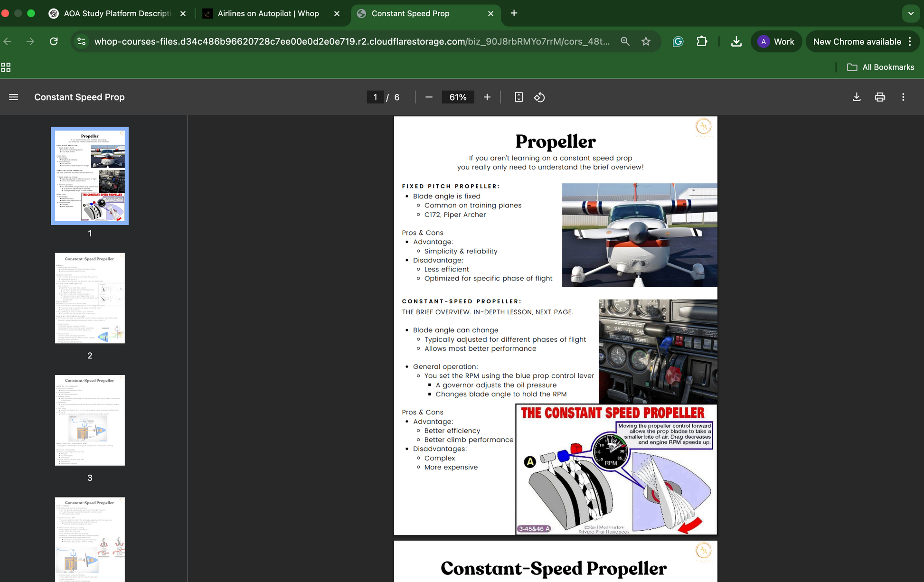924x582 pixels.
Task: Click the Cessna airplane photo
Action: 640,235
